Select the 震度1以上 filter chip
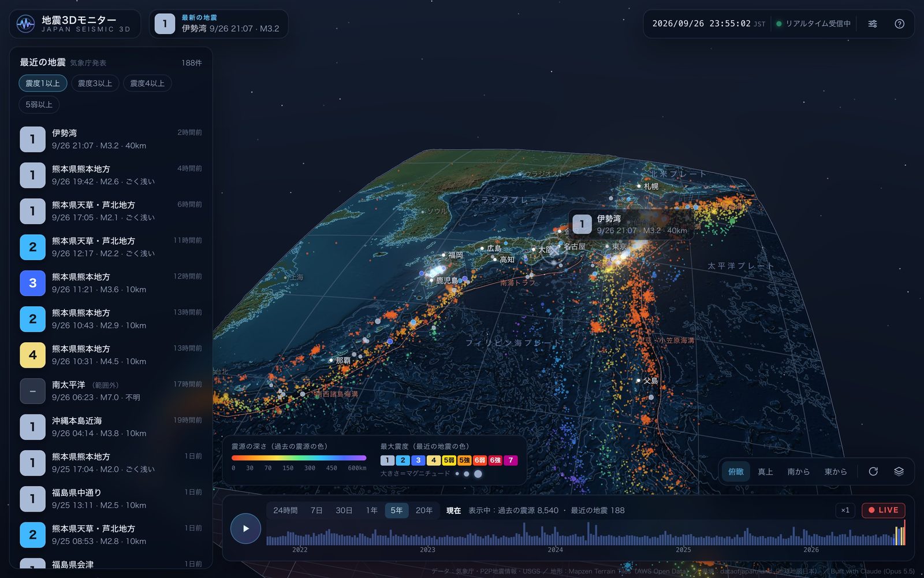The image size is (924, 578). (x=43, y=83)
